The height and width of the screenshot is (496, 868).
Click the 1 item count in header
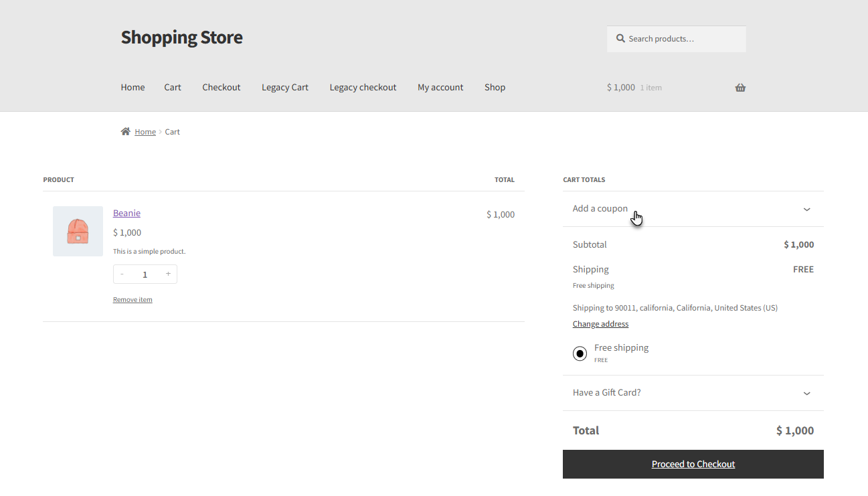(650, 88)
